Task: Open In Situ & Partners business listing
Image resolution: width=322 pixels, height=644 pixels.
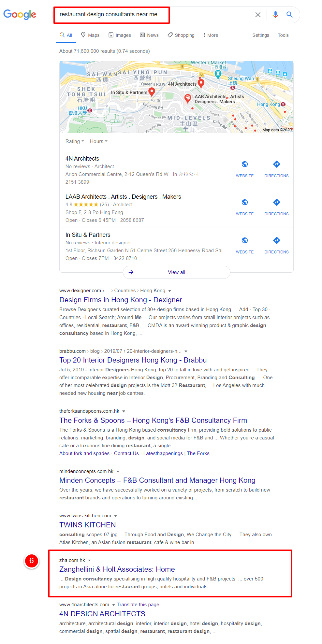Action: pos(88,235)
